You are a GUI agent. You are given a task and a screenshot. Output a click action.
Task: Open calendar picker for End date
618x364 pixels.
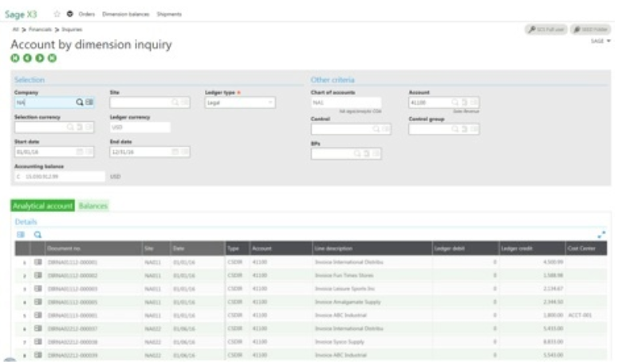point(175,151)
